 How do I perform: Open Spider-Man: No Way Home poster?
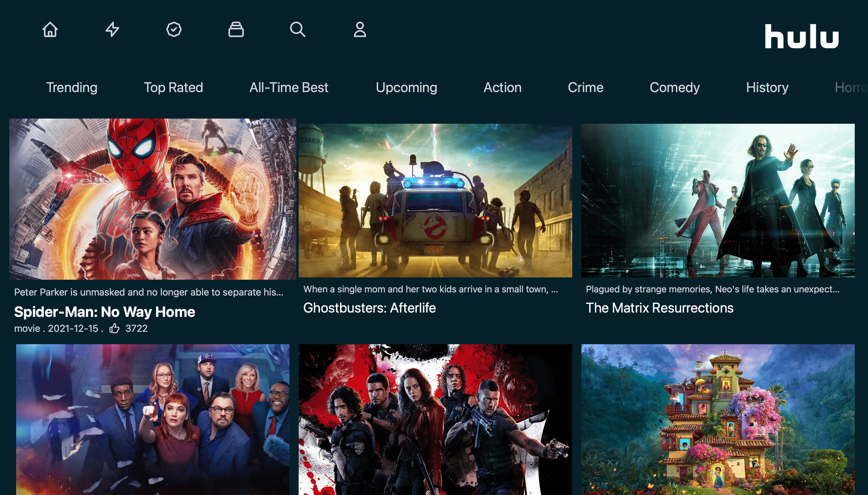[153, 199]
